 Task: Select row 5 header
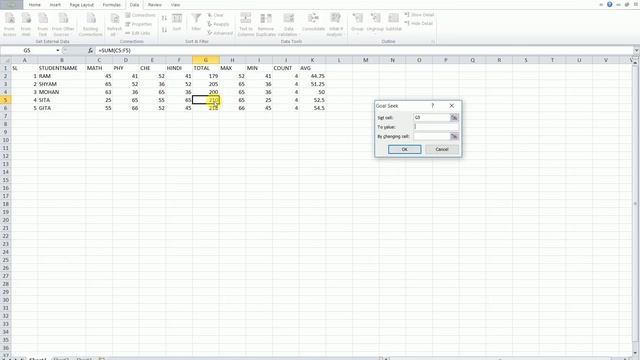tap(6, 100)
